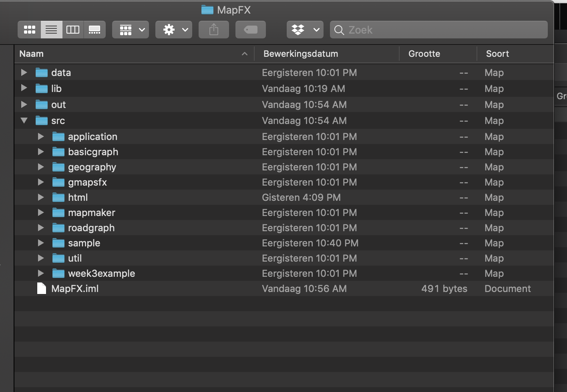Expand the week3example folder
The height and width of the screenshot is (392, 567).
tap(41, 273)
